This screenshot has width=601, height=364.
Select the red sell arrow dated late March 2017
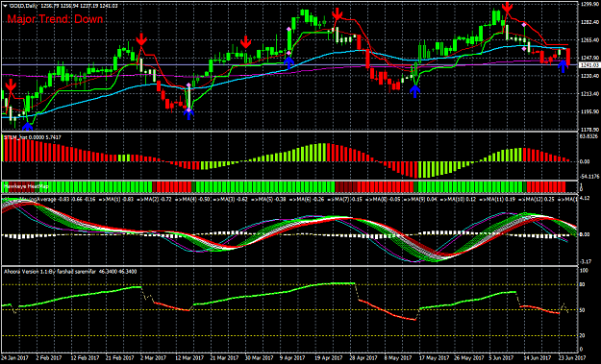(246, 42)
